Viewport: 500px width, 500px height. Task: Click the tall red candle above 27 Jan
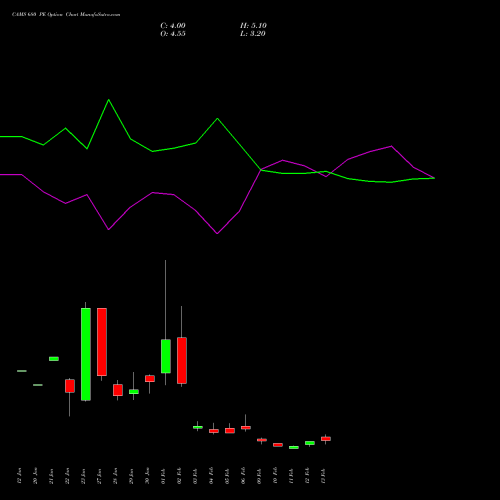pos(102,342)
